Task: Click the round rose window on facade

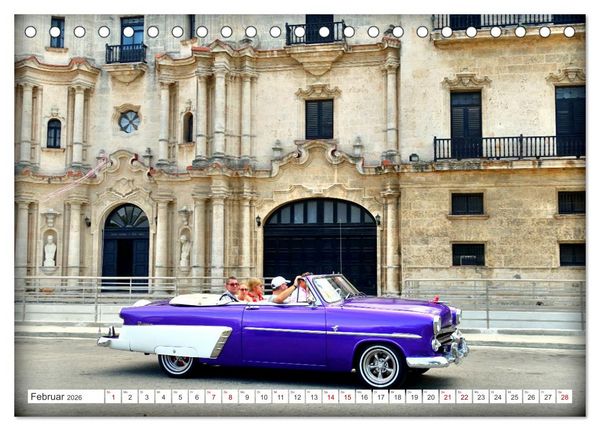Action: tap(129, 121)
